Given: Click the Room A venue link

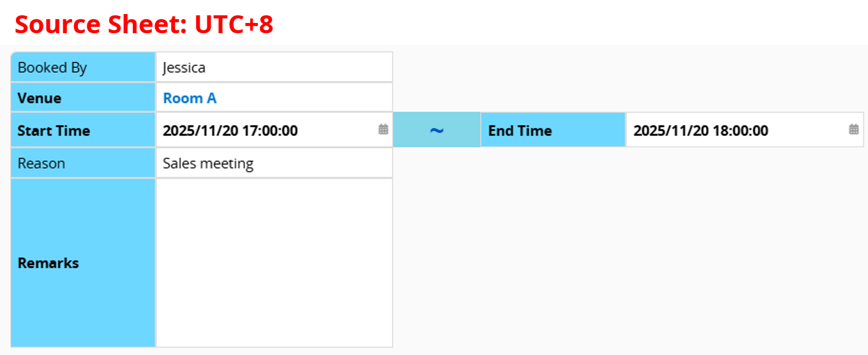Looking at the screenshot, I should click(x=190, y=98).
